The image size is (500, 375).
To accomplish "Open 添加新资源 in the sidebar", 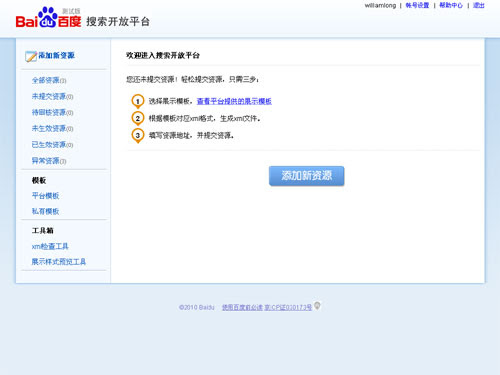I will coord(56,55).
